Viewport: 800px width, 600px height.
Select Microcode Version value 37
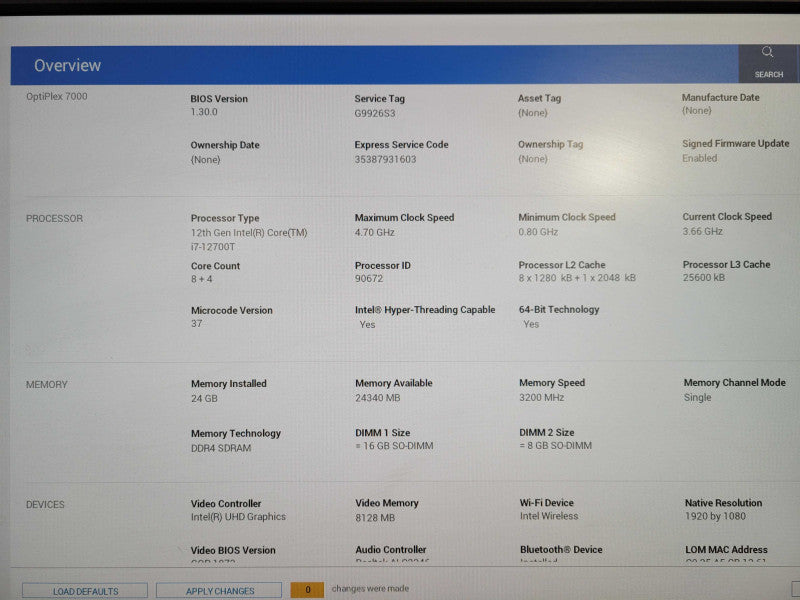click(197, 323)
